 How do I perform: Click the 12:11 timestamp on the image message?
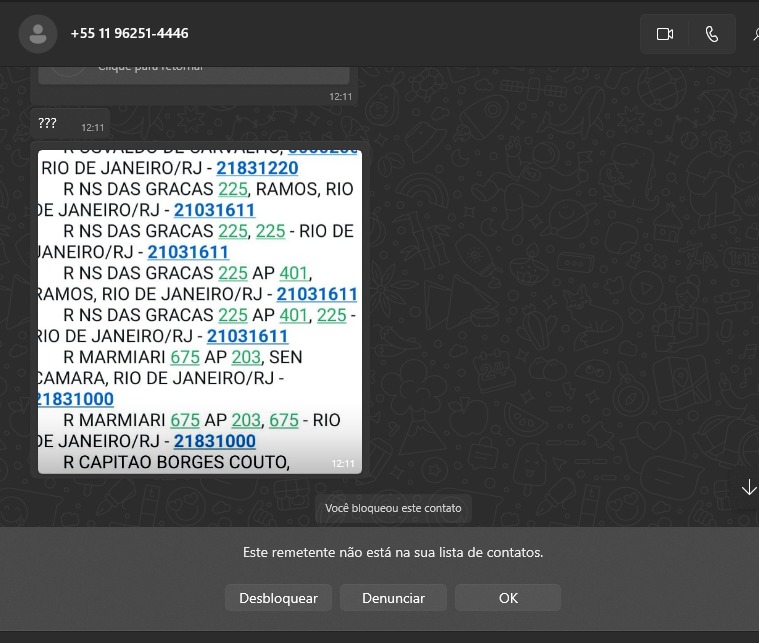(x=342, y=464)
